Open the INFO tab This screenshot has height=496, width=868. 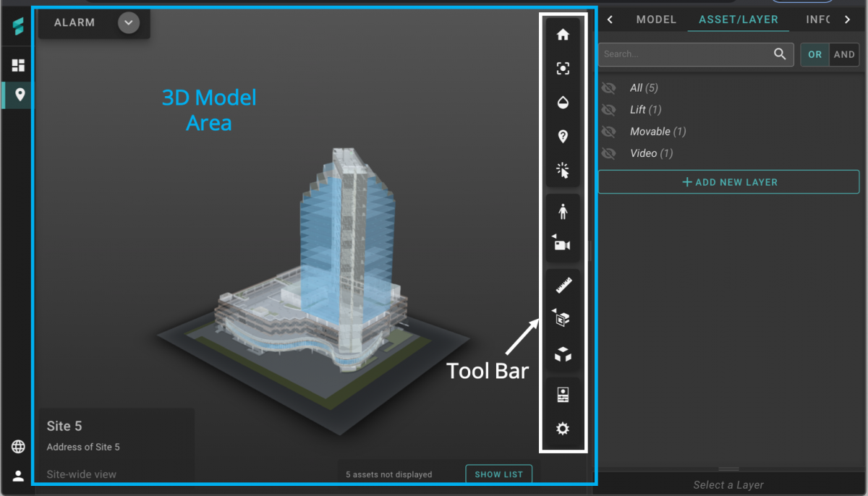click(x=818, y=20)
